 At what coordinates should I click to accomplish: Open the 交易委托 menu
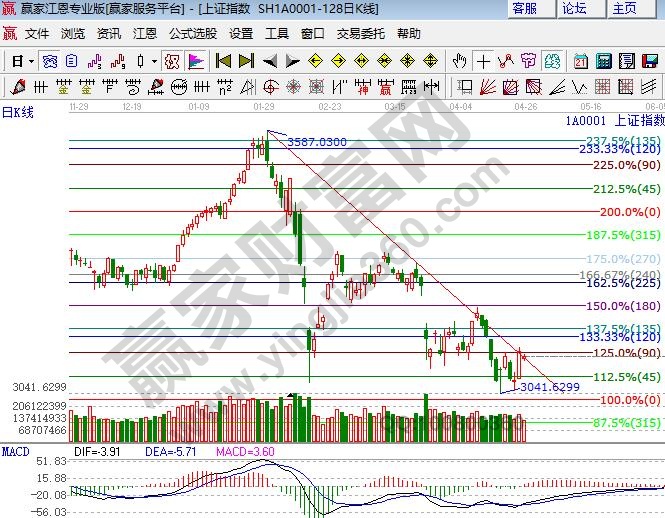pyautogui.click(x=360, y=34)
